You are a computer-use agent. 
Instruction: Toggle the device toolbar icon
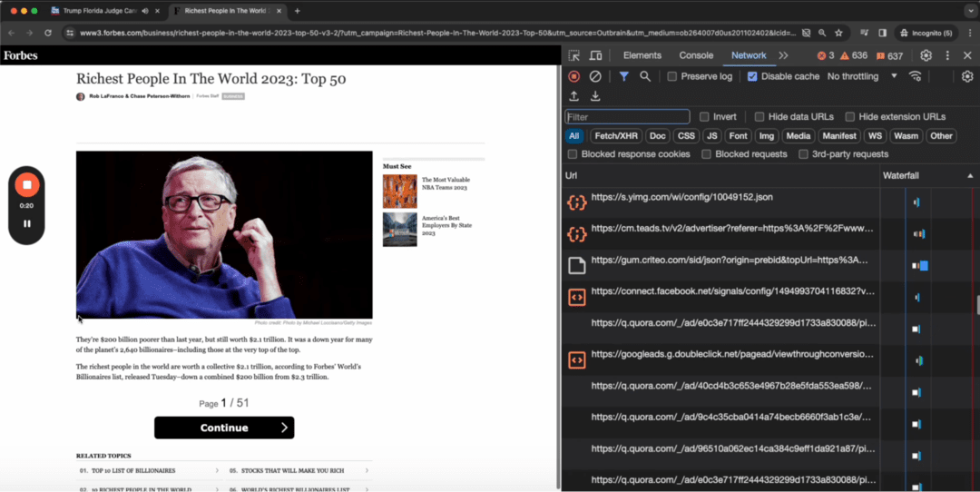(595, 55)
